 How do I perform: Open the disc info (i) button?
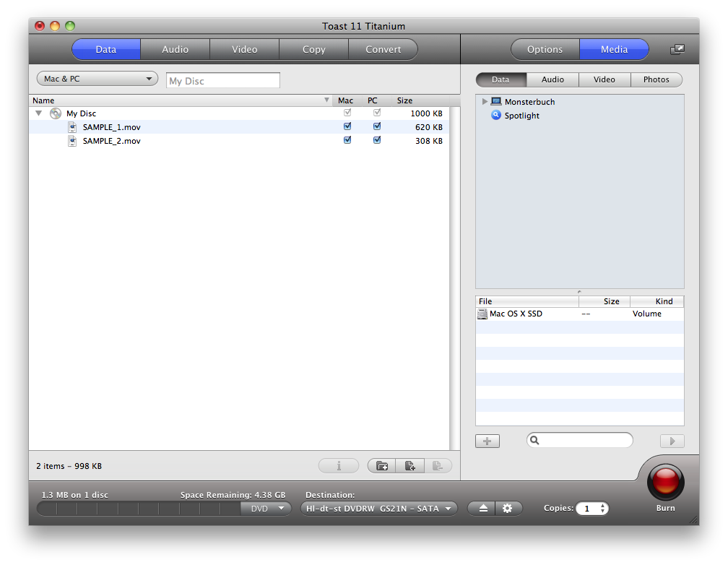[x=339, y=465]
